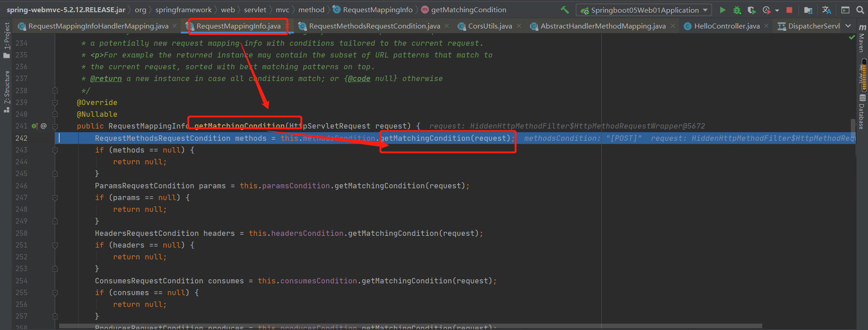Open profiler options dropdown arrow
The width and height of the screenshot is (868, 330).
coord(777,10)
